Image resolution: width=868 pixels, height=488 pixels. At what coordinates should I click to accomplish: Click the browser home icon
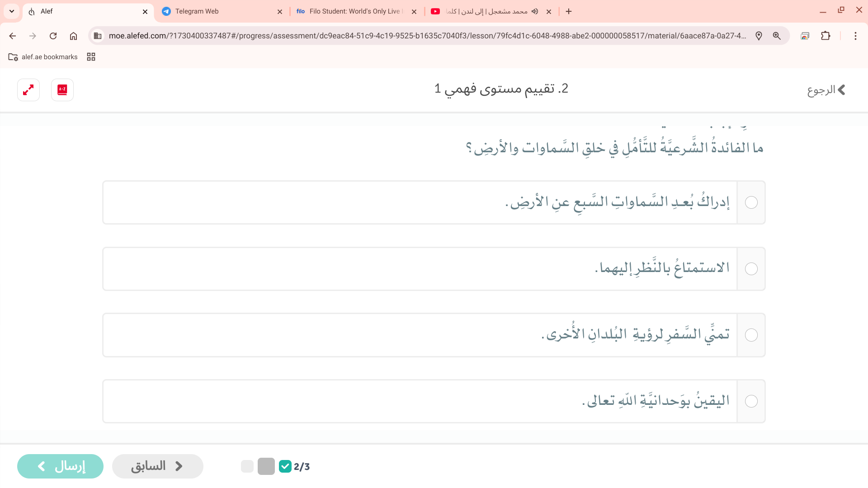73,36
